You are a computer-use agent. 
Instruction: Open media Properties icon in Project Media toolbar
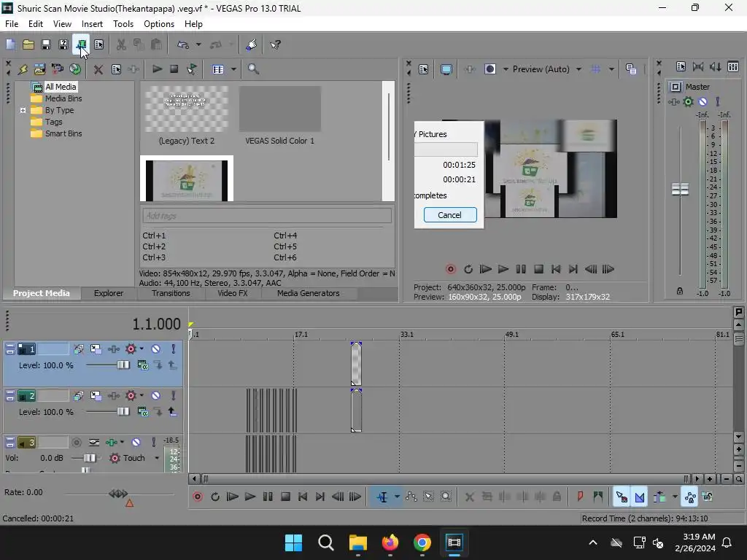[x=116, y=69]
